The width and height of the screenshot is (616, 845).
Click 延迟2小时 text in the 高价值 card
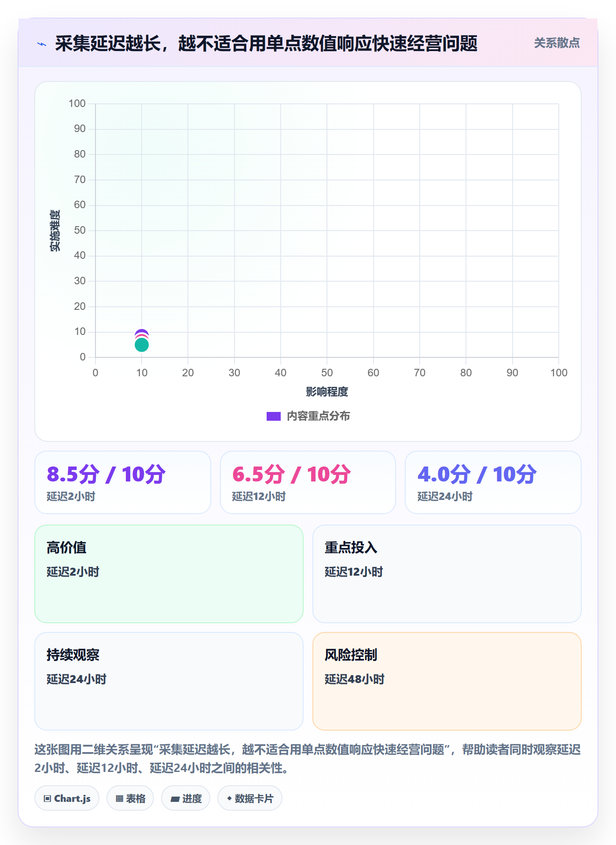coord(73,572)
